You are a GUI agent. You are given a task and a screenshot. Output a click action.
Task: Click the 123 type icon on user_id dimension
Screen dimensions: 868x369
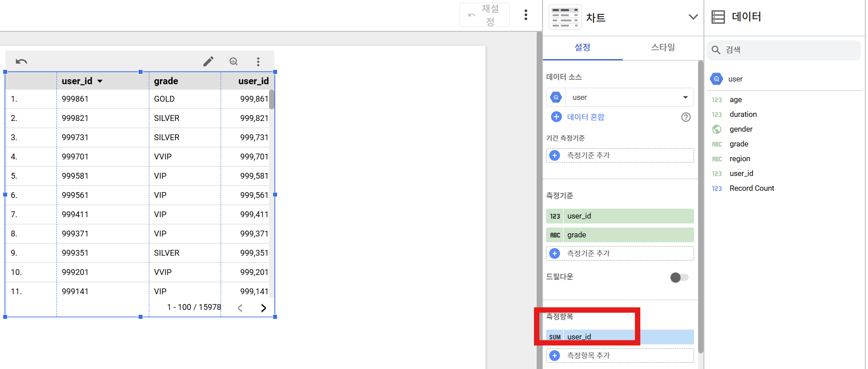point(555,216)
